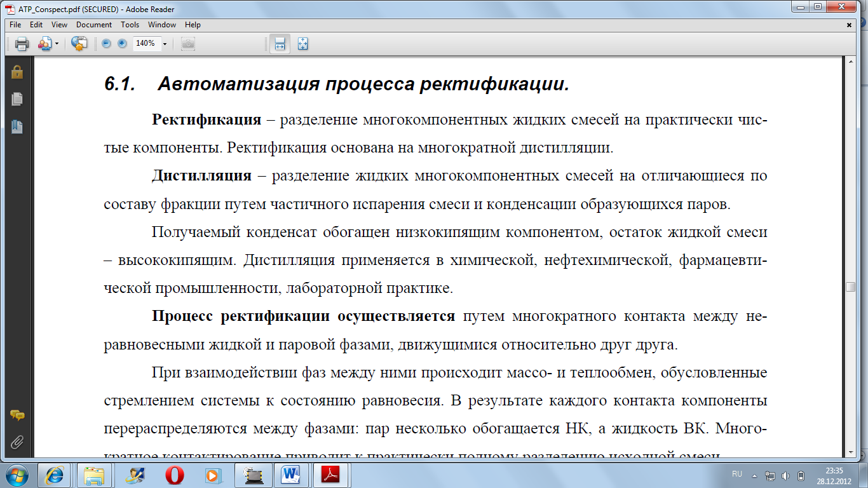Open the Pages thumbnails panel icon
The height and width of the screenshot is (488, 868).
[x=17, y=99]
